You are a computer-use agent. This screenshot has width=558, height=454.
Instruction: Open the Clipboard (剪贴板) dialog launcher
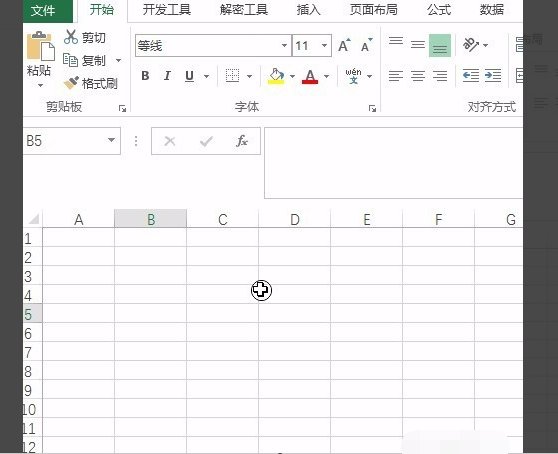[x=122, y=108]
